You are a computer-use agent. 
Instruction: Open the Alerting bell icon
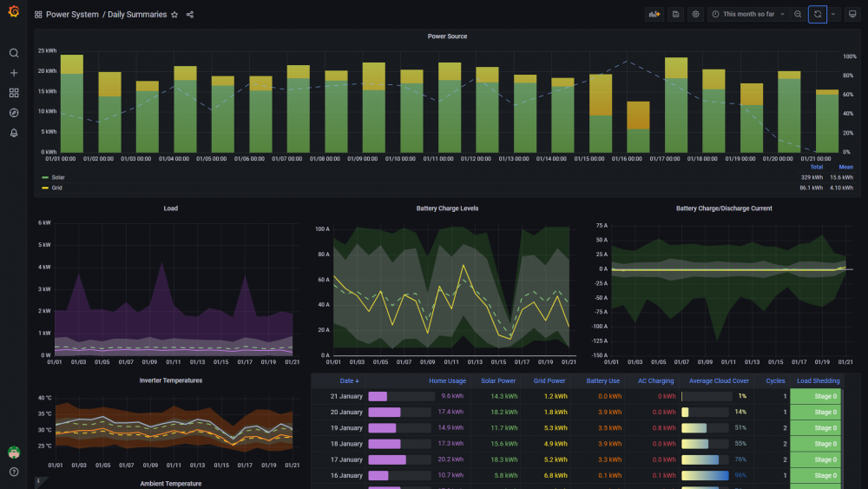pos(14,133)
